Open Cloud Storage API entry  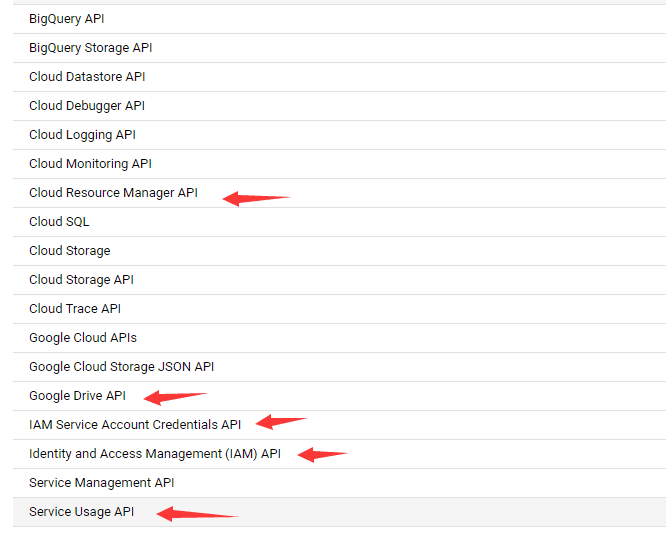[x=81, y=280]
